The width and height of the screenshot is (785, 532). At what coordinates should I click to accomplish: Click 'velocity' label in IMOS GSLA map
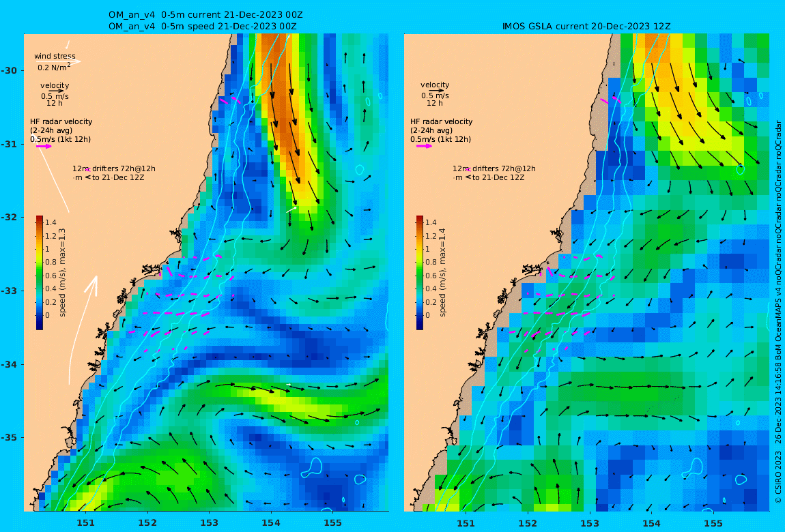435,85
